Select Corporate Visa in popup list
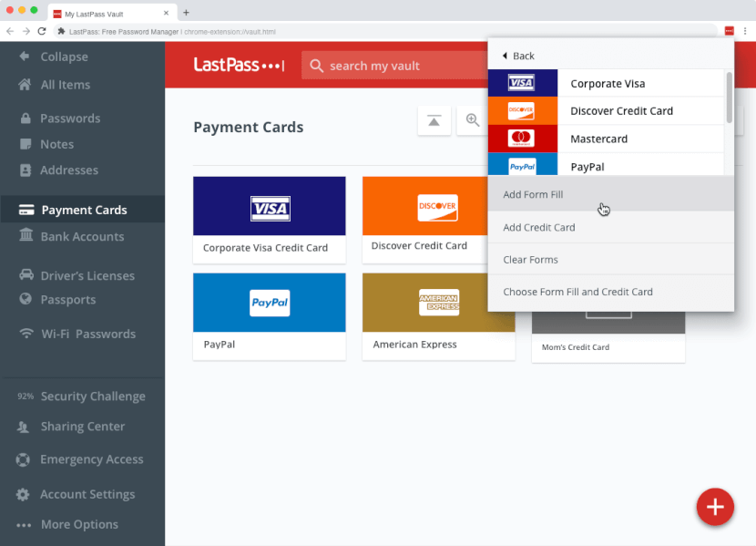This screenshot has width=756, height=546. click(x=606, y=83)
